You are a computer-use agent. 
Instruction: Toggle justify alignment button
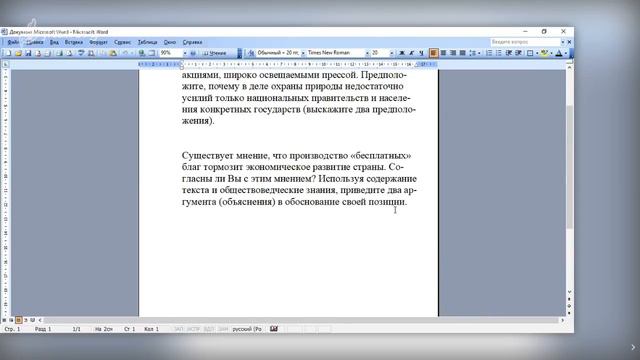point(462,53)
